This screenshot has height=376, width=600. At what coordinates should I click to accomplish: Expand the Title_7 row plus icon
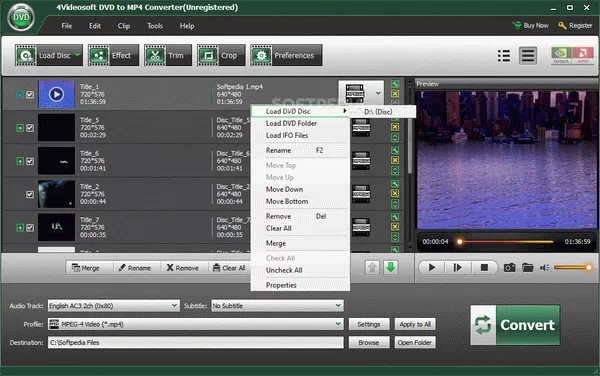pos(20,228)
